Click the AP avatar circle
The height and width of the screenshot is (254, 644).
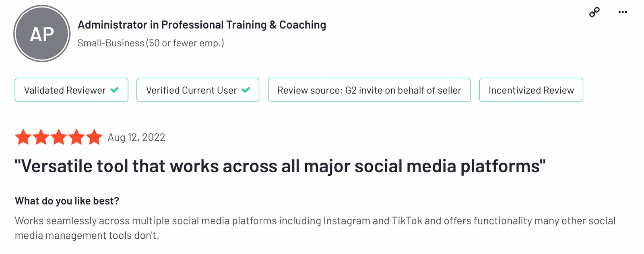click(x=42, y=33)
